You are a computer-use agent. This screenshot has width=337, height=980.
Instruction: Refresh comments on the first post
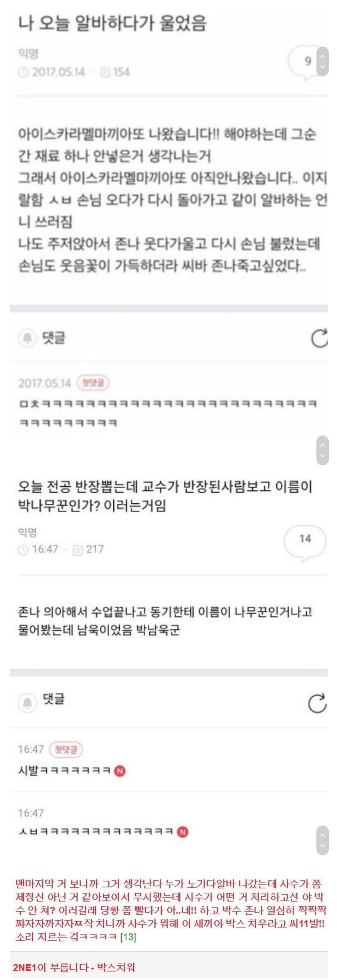[x=320, y=338]
